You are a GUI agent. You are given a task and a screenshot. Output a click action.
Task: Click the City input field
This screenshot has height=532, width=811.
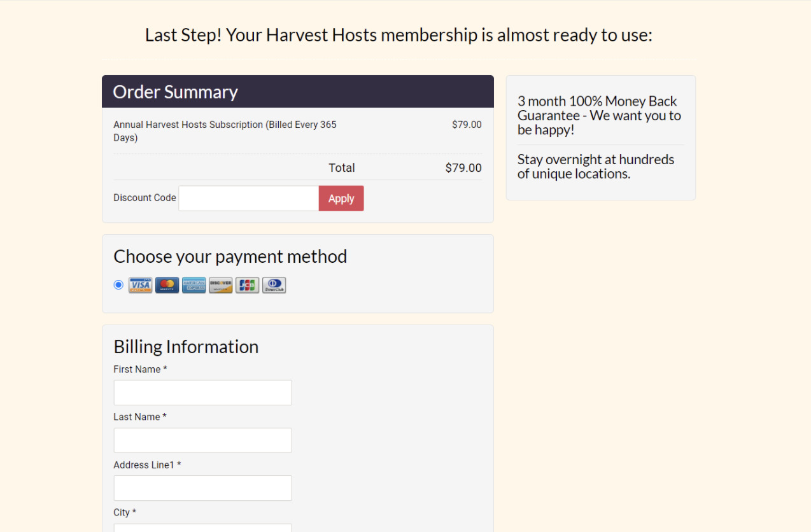point(202,528)
